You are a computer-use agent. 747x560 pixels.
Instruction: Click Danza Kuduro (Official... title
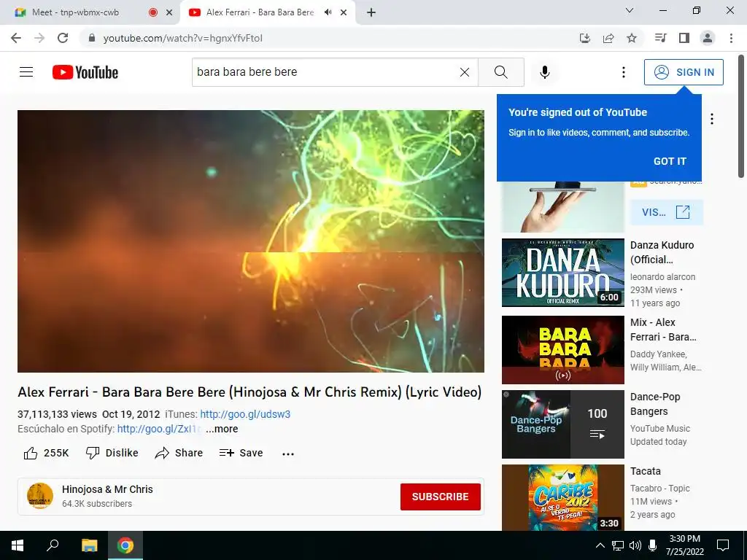662,252
